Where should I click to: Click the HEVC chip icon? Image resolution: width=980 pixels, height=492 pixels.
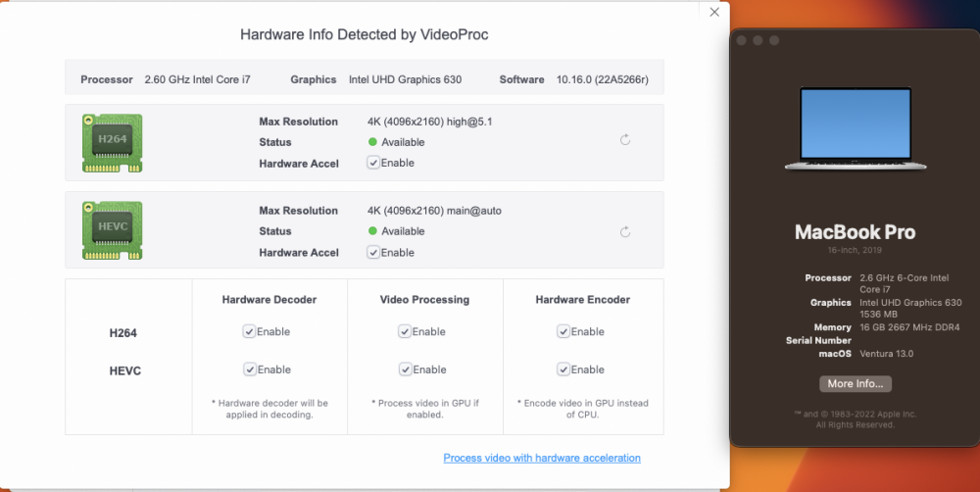pyautogui.click(x=113, y=230)
